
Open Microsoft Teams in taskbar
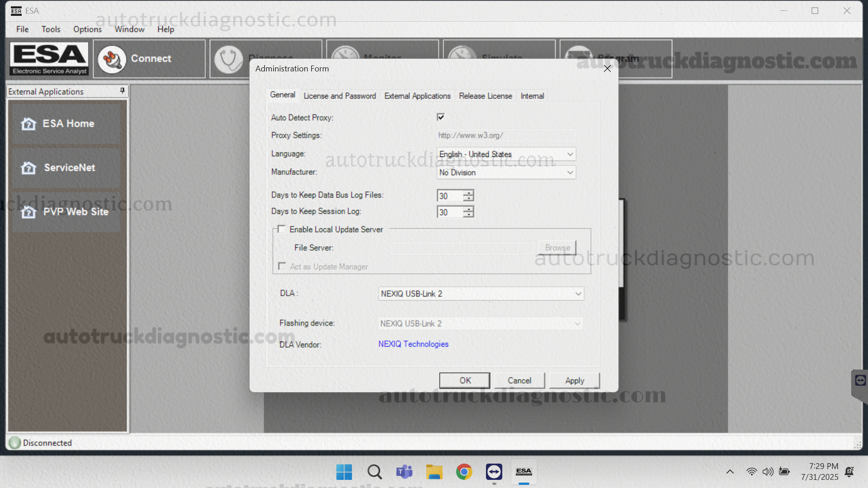coord(404,472)
